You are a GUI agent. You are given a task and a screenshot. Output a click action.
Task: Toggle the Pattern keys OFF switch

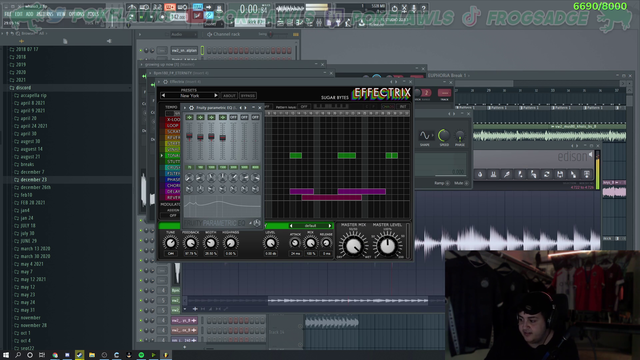[304, 107]
